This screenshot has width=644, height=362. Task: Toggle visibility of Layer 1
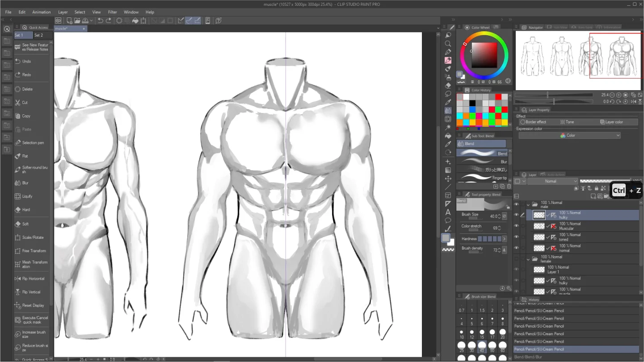[517, 270]
